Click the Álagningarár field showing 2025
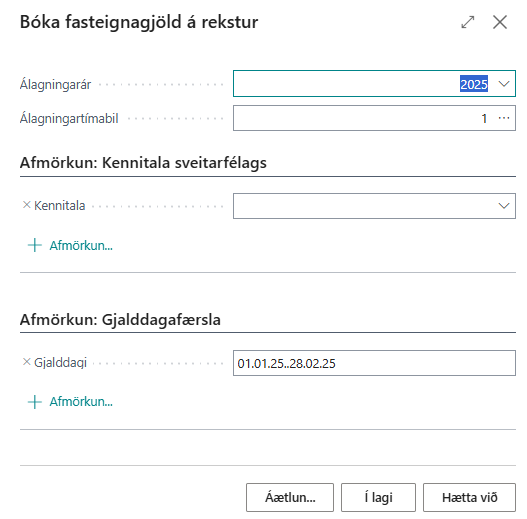Viewport: 527px width, 519px height. click(x=374, y=84)
